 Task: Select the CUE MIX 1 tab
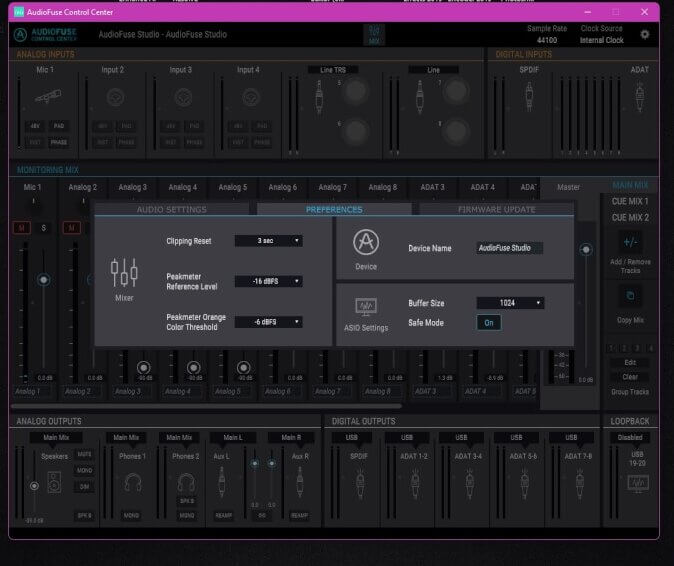(x=630, y=202)
